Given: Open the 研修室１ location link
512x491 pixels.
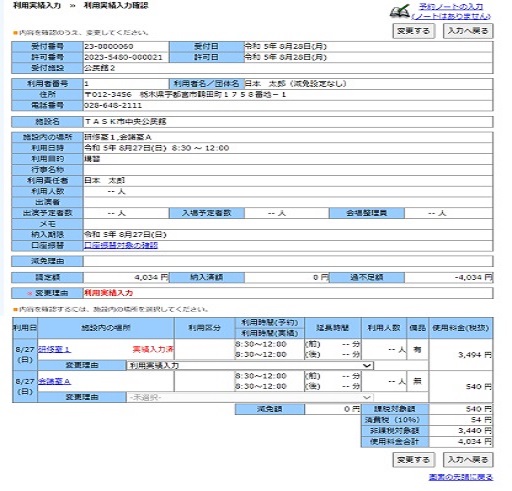Looking at the screenshot, I should point(54,349).
